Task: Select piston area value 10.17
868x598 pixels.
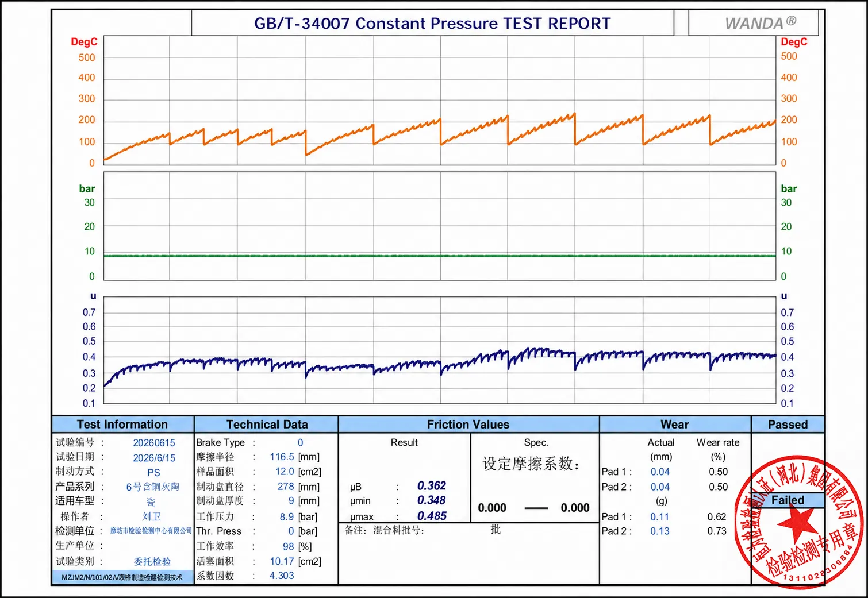Action: point(282,561)
